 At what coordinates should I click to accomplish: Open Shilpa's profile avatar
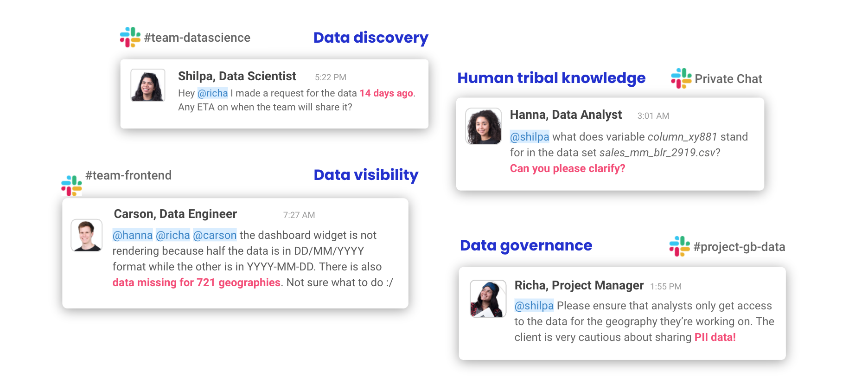point(148,85)
